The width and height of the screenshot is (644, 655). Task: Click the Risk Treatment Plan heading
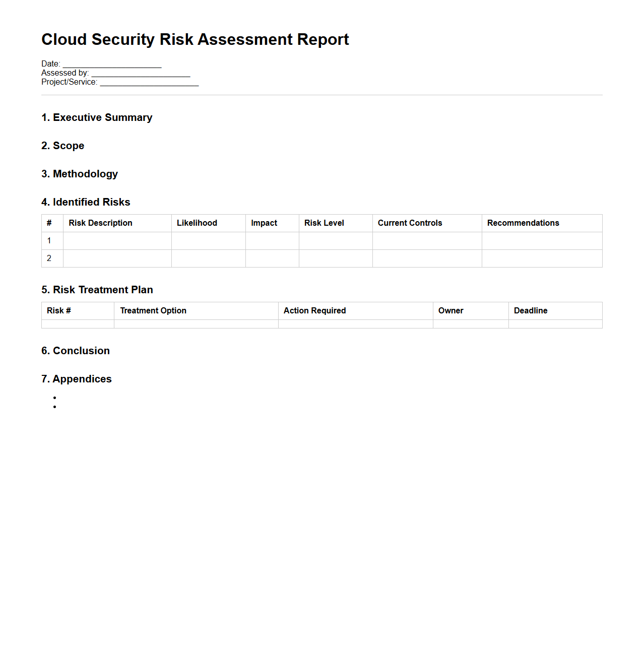point(97,290)
